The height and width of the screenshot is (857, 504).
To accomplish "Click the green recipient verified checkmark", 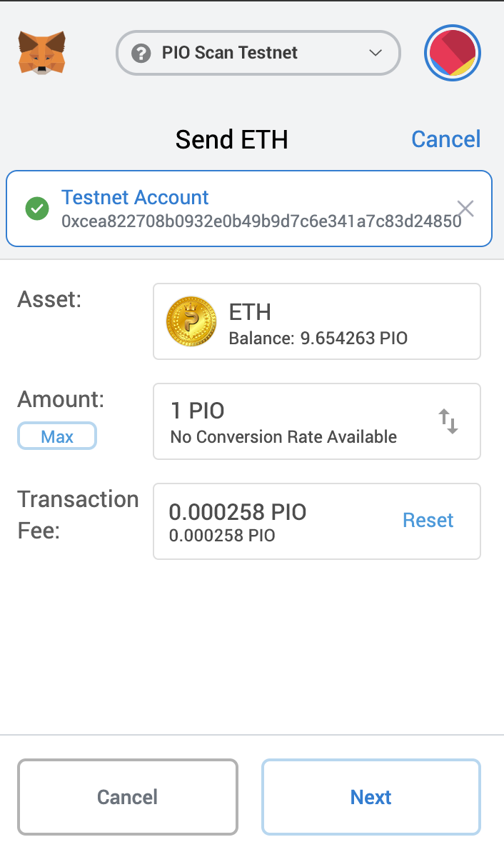I will coord(36,209).
